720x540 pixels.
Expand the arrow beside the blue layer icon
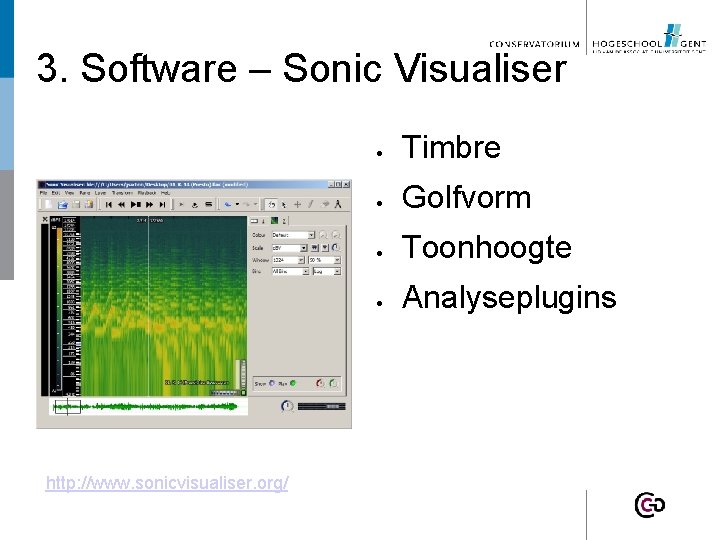pyautogui.click(x=237, y=204)
